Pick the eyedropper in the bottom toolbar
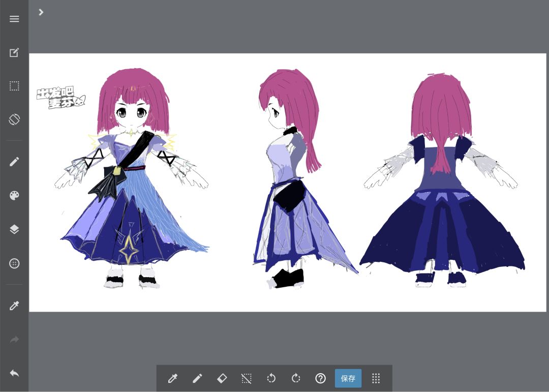549x392 pixels. click(173, 378)
